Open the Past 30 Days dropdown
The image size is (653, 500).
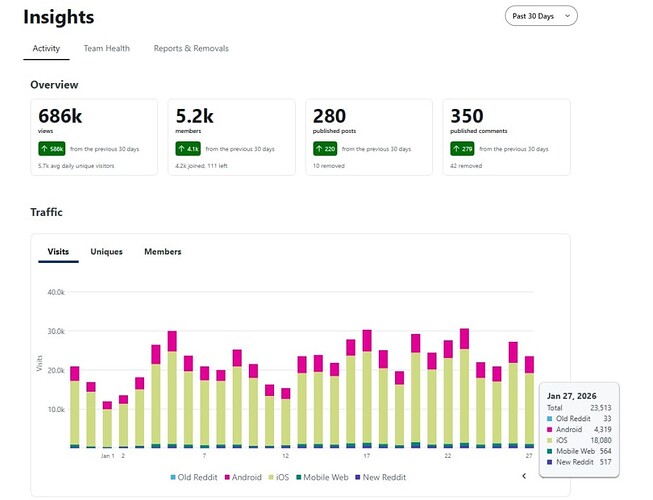tap(541, 16)
